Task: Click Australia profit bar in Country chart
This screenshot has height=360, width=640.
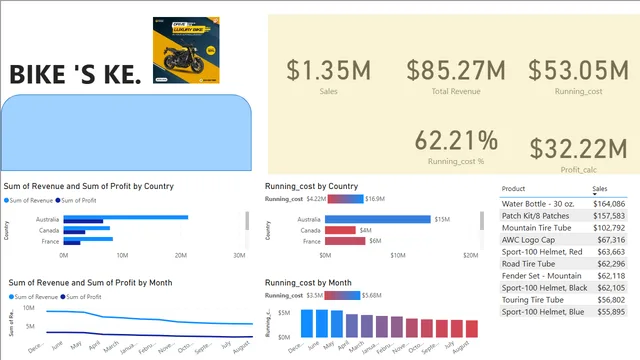Action: click(x=83, y=221)
